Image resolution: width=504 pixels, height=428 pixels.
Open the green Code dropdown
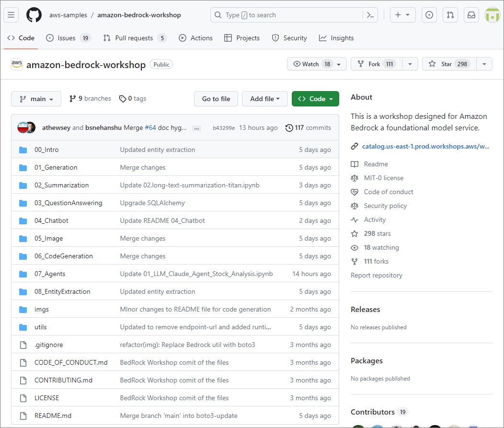[315, 99]
